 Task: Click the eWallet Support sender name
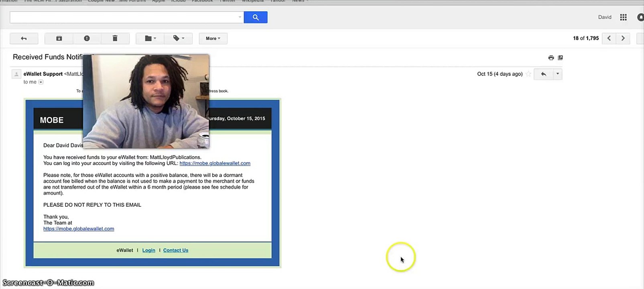click(43, 74)
